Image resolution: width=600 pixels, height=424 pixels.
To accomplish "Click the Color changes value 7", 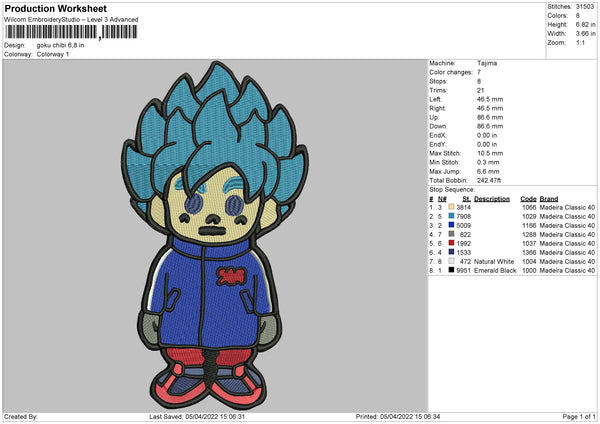I will pos(479,72).
